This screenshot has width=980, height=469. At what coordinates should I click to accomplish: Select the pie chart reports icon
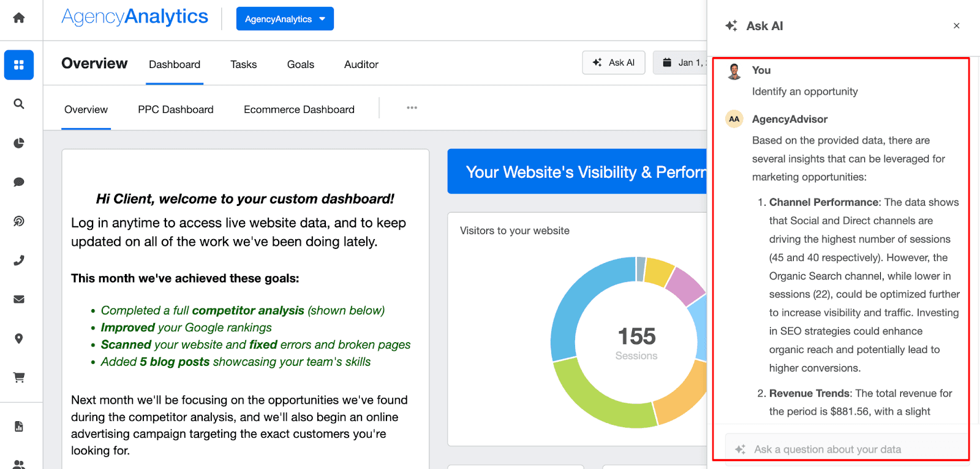tap(19, 143)
